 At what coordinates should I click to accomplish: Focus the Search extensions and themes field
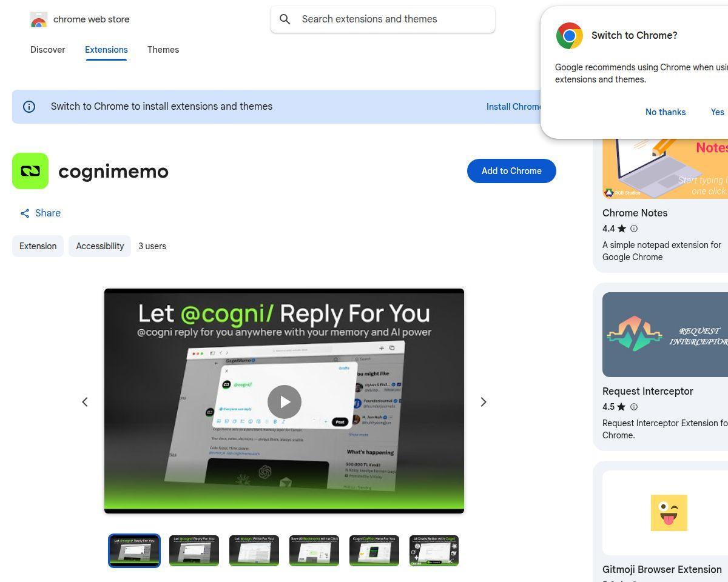coord(383,19)
